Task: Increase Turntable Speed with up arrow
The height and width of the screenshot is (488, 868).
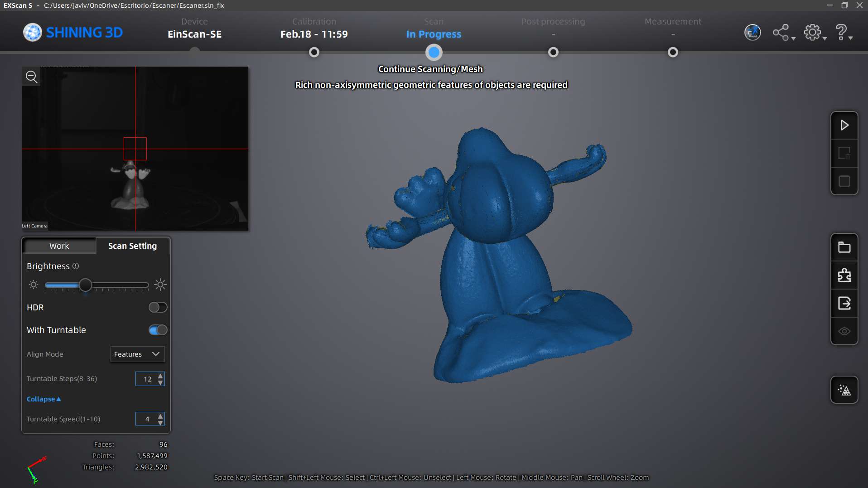Action: coord(160,416)
